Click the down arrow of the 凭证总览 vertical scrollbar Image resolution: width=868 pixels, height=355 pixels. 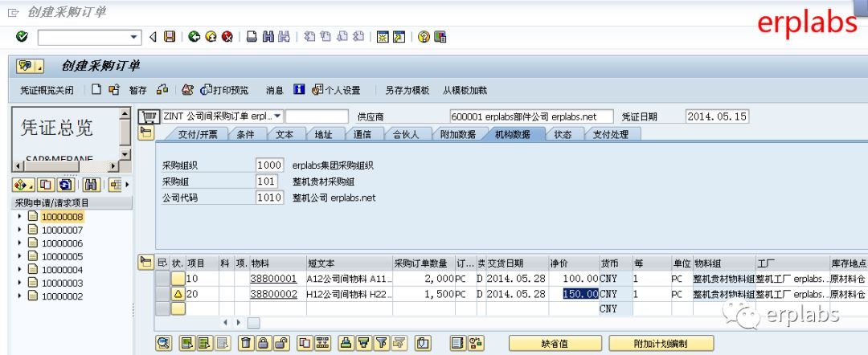point(125,155)
